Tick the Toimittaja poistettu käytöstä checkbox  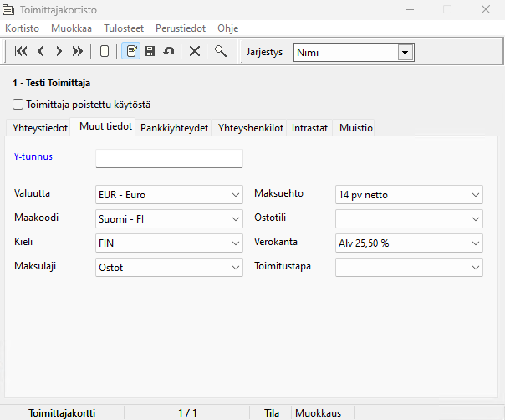18,105
